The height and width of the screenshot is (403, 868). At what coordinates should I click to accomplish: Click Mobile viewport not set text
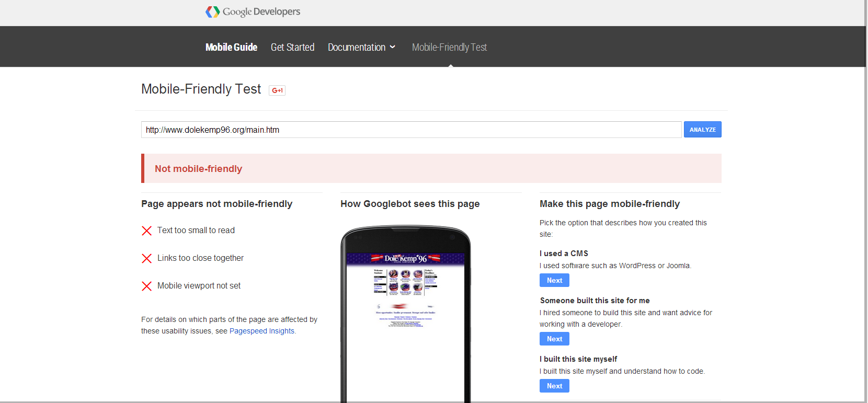(199, 286)
